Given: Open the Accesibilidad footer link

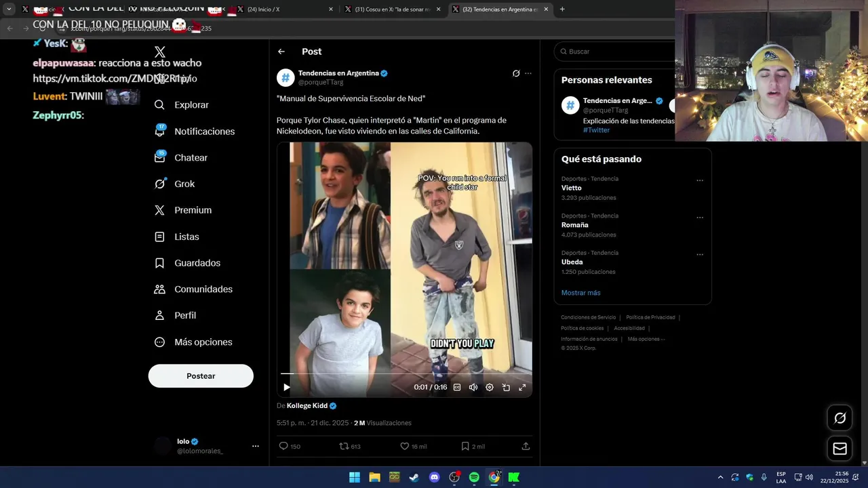Looking at the screenshot, I should point(629,328).
